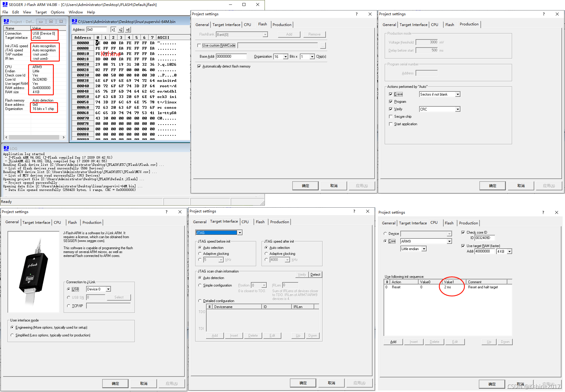Close the Project sub-window

[x=61, y=22]
